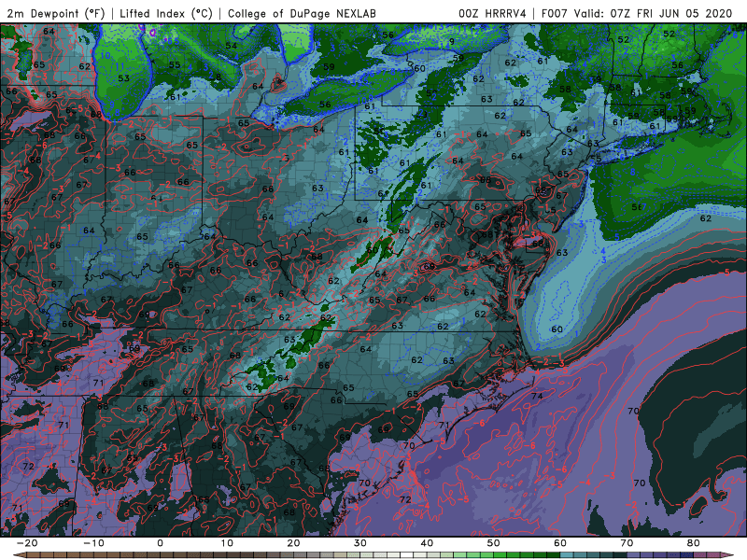Click the -10 label on the color scale
The height and width of the screenshot is (560, 747).
93,543
